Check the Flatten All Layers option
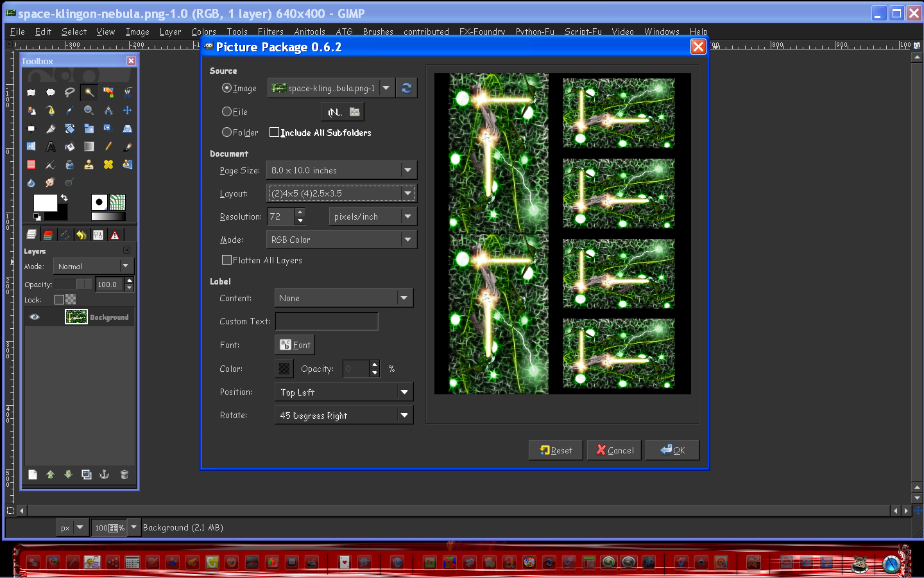 coord(227,260)
